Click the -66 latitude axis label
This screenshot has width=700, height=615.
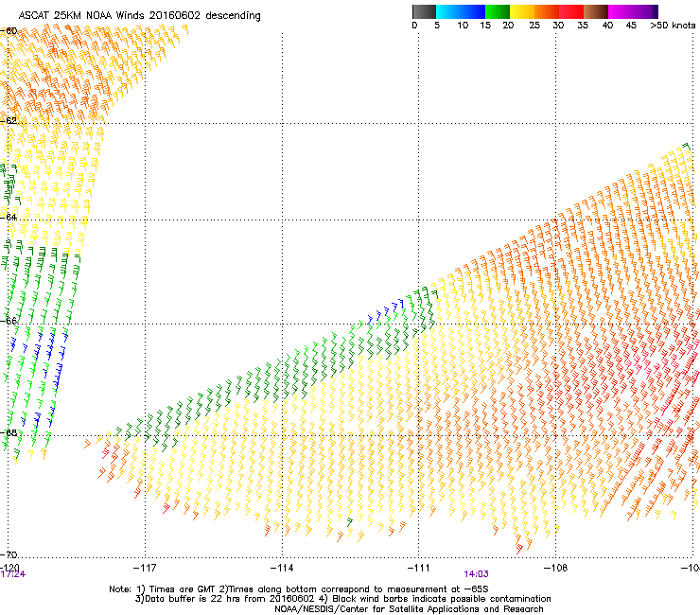tap(9, 321)
